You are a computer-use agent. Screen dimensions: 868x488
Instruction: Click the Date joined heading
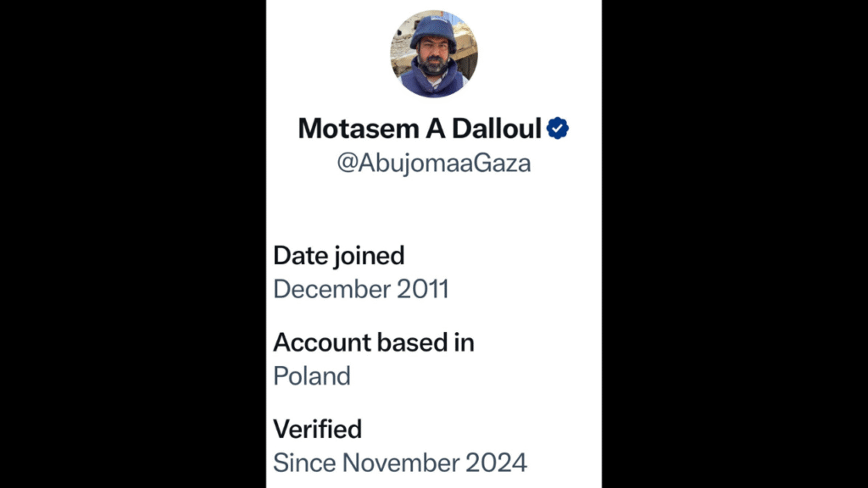[339, 255]
